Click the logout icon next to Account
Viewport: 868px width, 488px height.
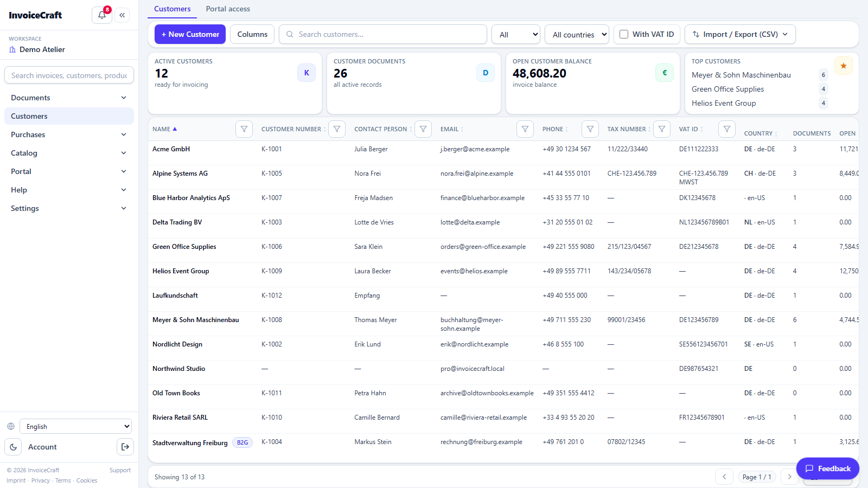(125, 447)
